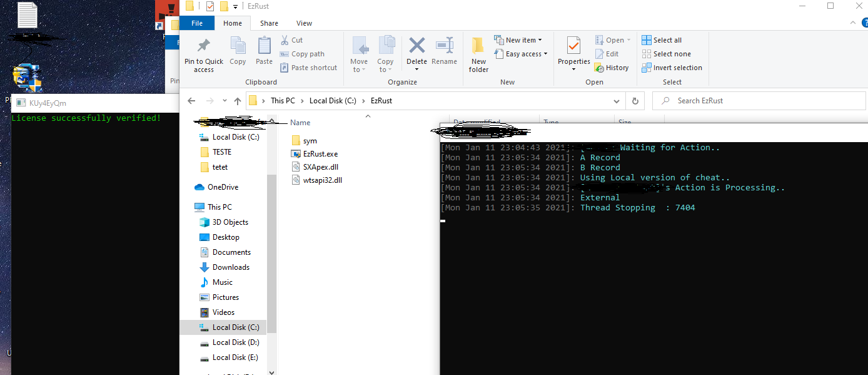Click the red Delete X icon
The height and width of the screenshot is (375, 868).
pyautogui.click(x=416, y=46)
